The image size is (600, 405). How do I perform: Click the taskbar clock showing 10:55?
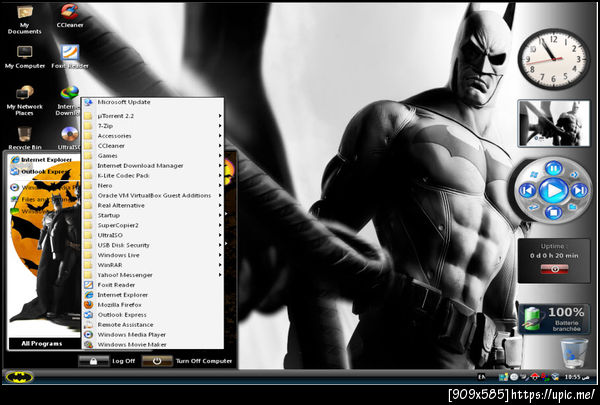(x=577, y=377)
